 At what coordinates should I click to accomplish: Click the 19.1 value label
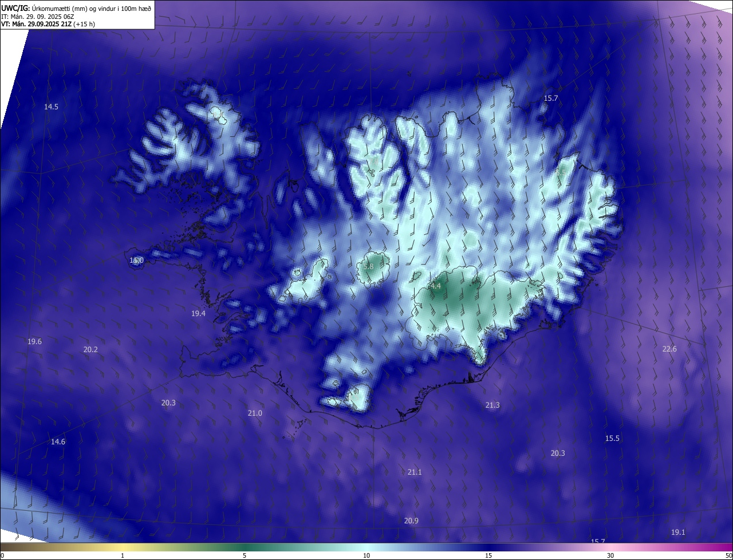click(678, 533)
